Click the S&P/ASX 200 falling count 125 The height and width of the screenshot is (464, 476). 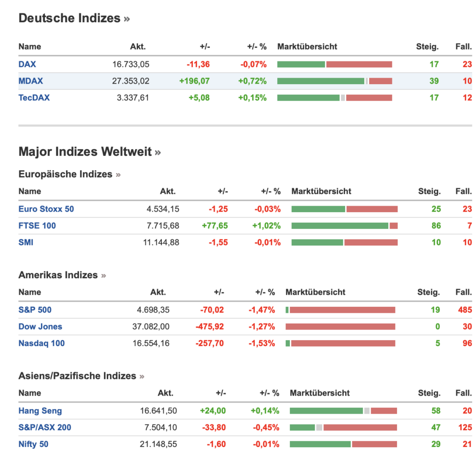465,427
